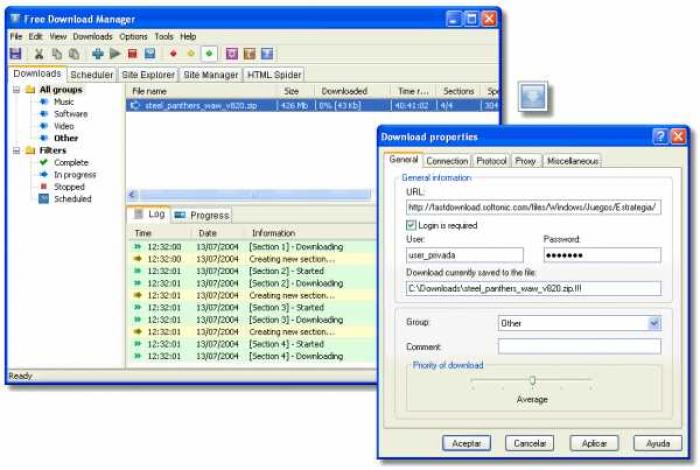Image resolution: width=700 pixels, height=470 pixels.
Task: Click the Progress tab bar icon
Action: (180, 215)
